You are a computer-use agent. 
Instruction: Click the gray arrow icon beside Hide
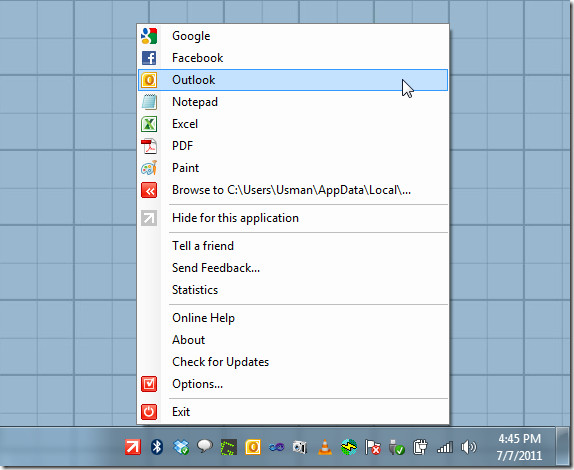(x=149, y=218)
